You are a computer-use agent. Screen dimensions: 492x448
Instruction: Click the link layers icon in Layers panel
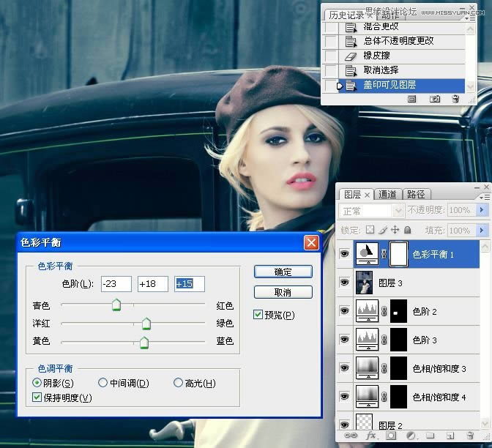351,436
